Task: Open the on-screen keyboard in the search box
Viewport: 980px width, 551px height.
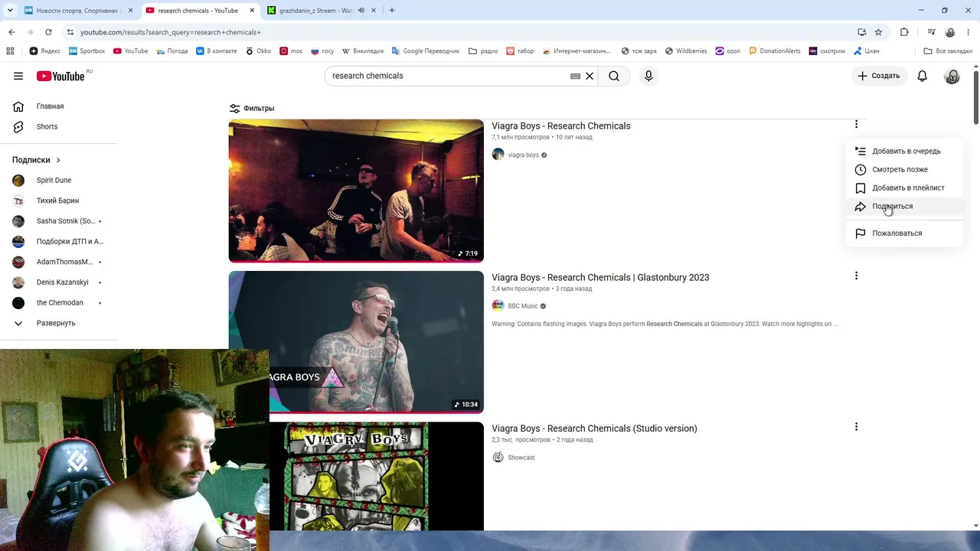Action: point(575,76)
